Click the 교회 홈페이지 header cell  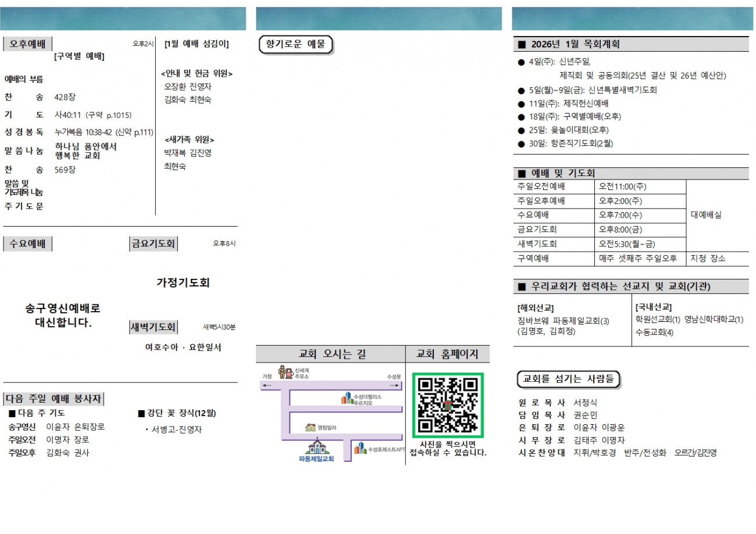(x=448, y=354)
